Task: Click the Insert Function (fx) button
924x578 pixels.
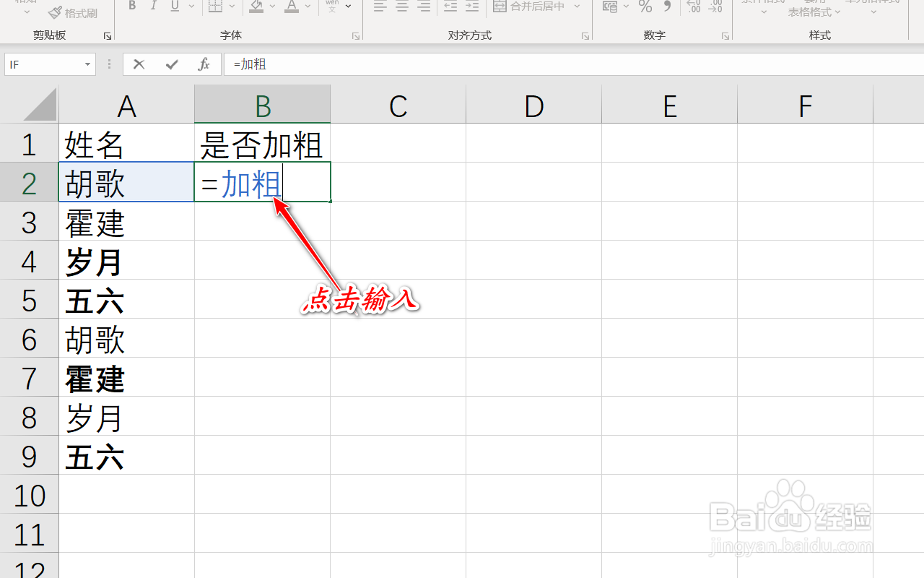Action: coord(204,64)
